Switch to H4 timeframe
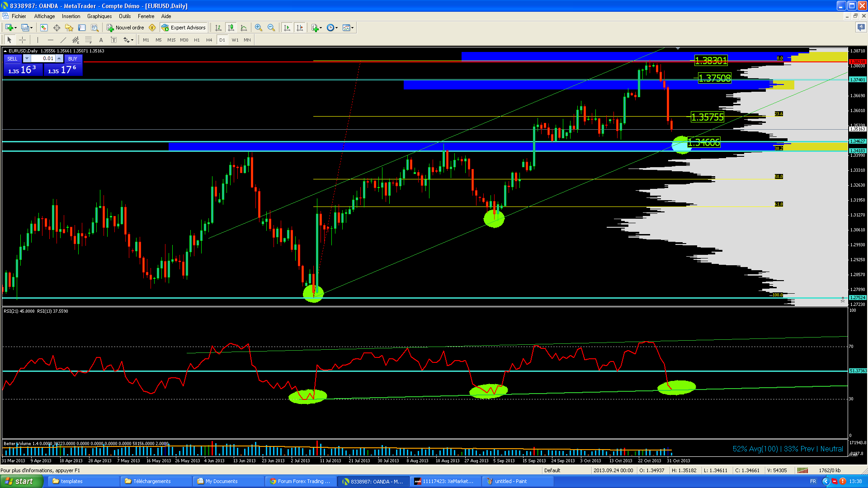This screenshot has height=488, width=868. (x=209, y=40)
